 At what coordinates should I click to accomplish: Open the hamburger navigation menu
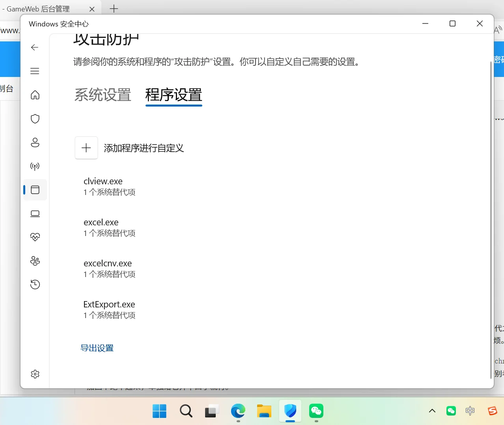[x=35, y=71]
